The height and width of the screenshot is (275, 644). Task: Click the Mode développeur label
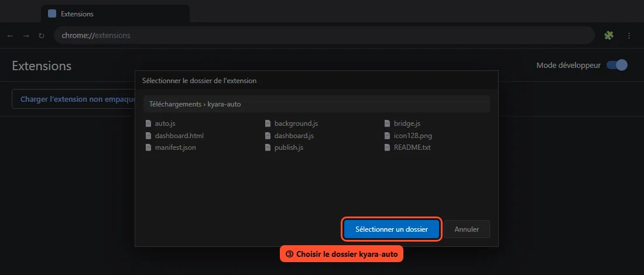tap(568, 66)
